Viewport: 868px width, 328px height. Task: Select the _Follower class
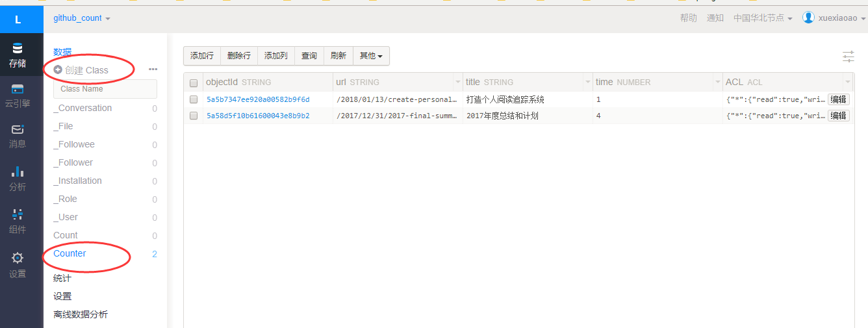[73, 162]
